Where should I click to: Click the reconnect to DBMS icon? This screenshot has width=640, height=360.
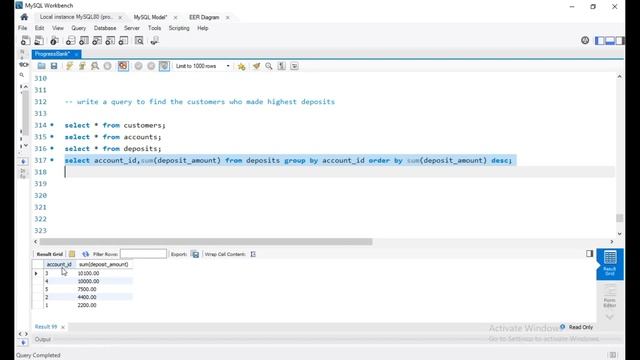[154, 40]
